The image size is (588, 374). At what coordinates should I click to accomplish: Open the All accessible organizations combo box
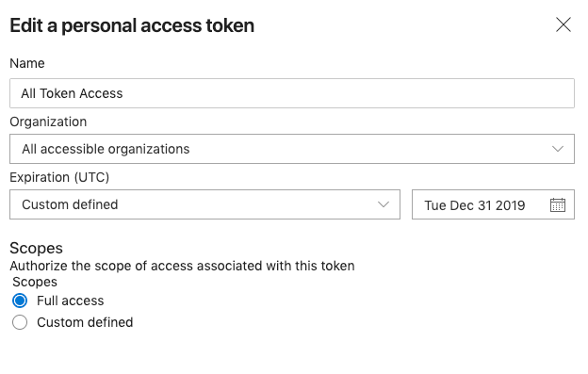(x=292, y=149)
